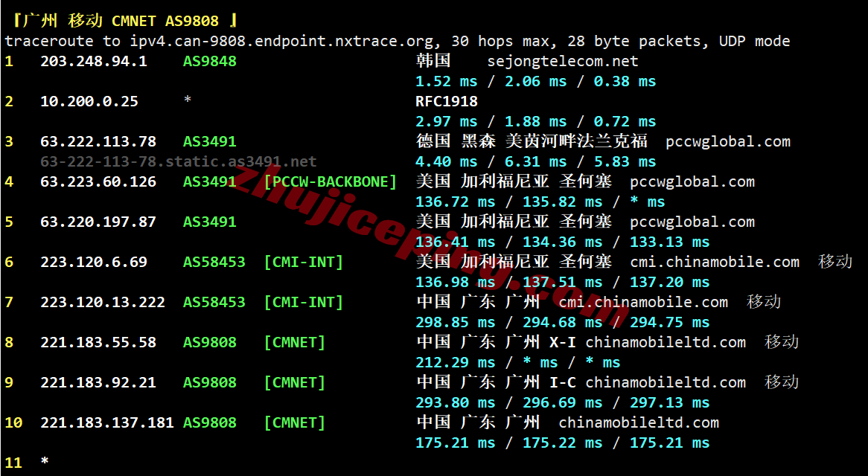Select the RFC1918 label
The height and width of the screenshot is (476, 868).
[x=447, y=102]
